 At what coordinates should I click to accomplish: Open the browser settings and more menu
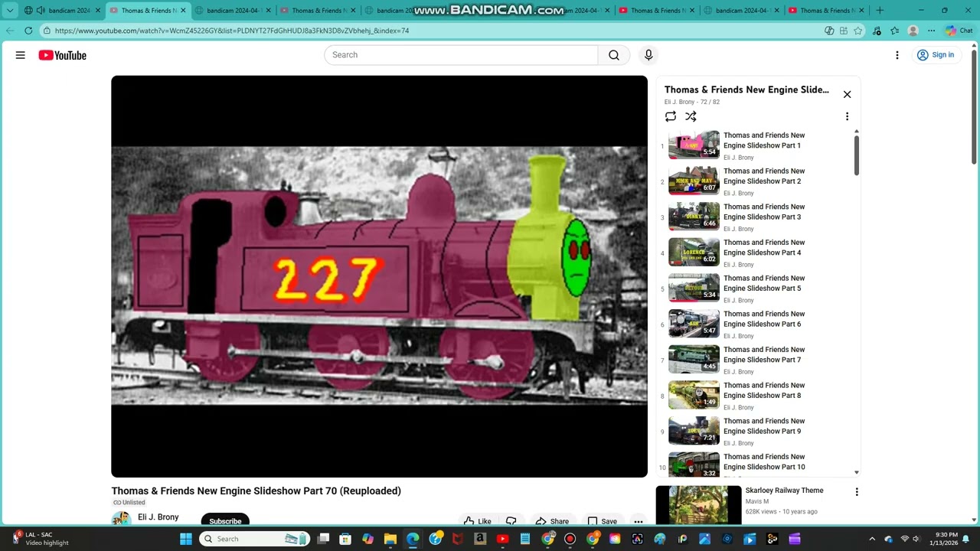click(x=931, y=31)
